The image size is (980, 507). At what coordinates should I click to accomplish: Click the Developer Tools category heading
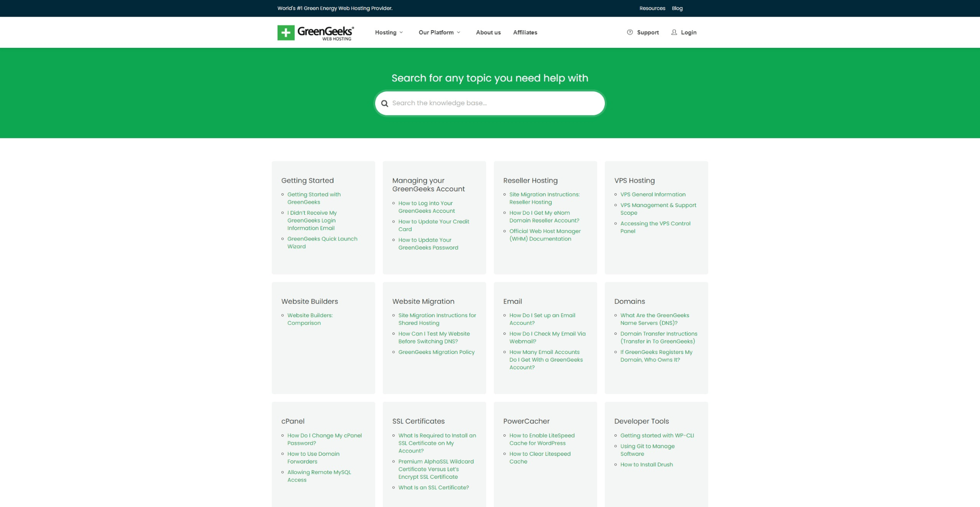pyautogui.click(x=641, y=421)
